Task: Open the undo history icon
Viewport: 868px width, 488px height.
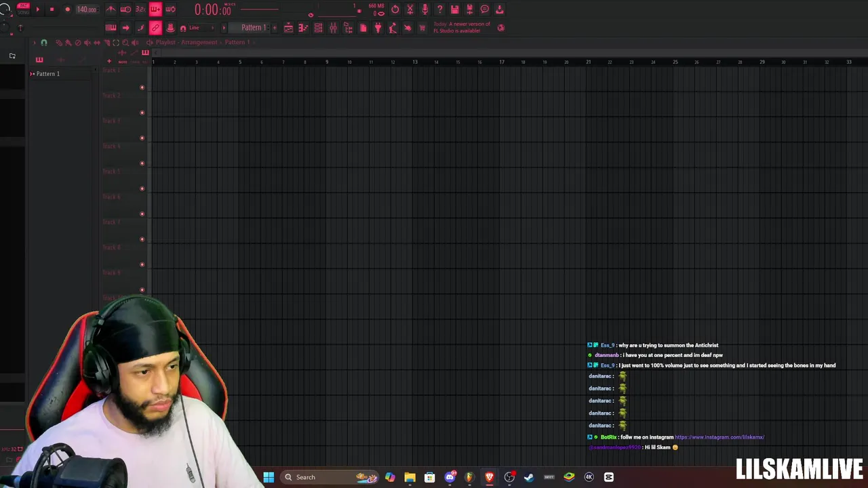Action: (395, 9)
